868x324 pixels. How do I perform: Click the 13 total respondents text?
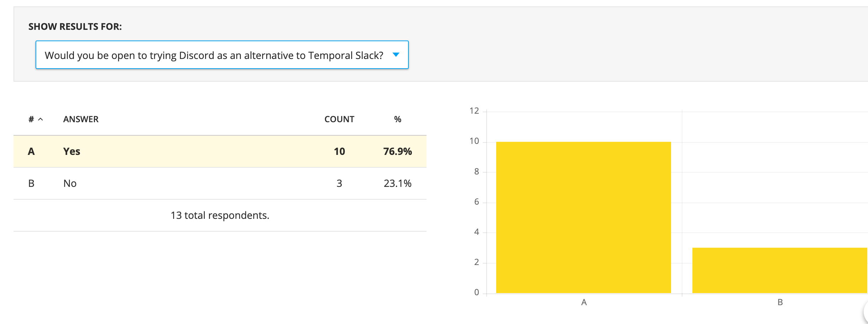[x=220, y=215]
